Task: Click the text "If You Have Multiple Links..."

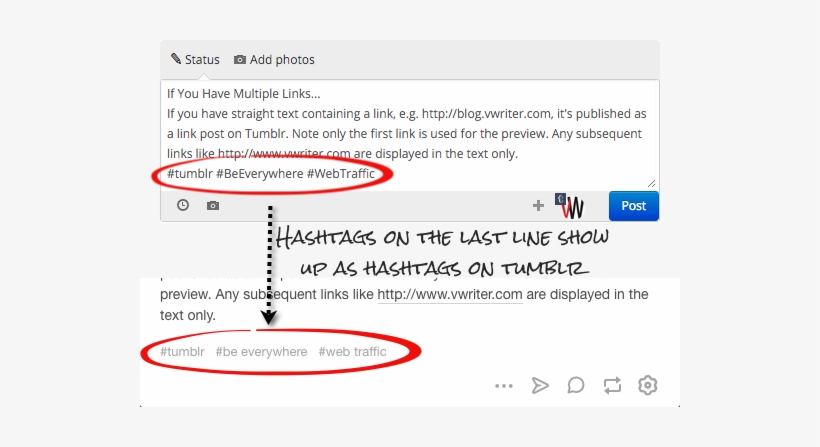Action: tap(244, 94)
